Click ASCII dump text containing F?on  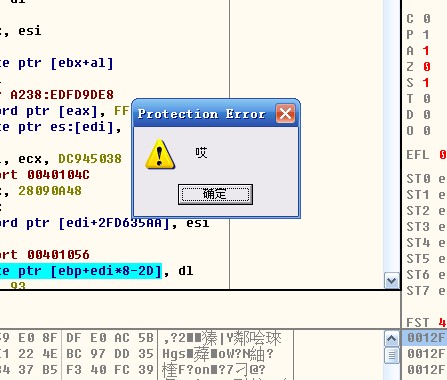pyautogui.click(x=214, y=370)
